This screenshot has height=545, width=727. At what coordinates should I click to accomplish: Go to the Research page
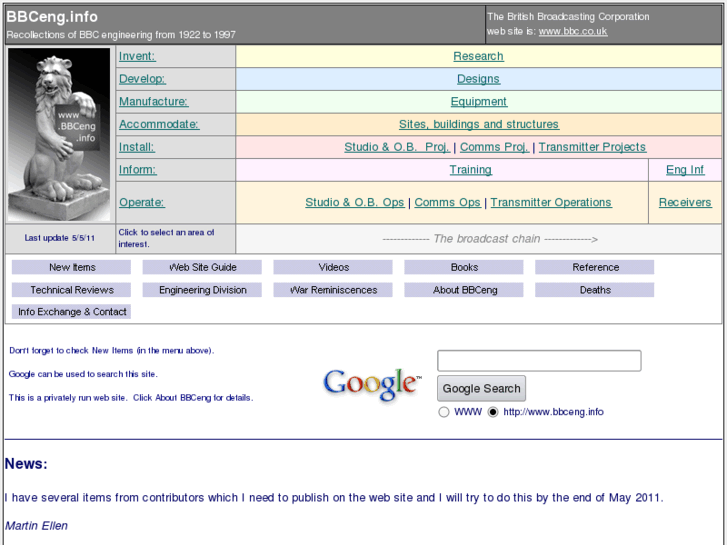(478, 56)
